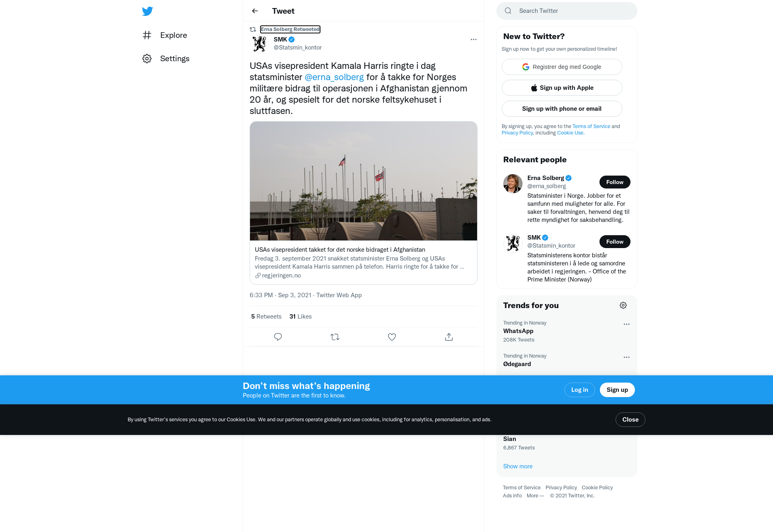Screen dimensions: 773x532
Task: Open the Explore hashtag icon
Action: [147, 35]
